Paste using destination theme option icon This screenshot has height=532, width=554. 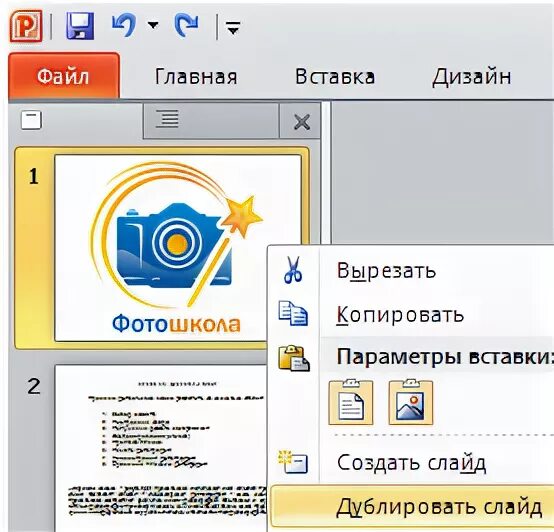pyautogui.click(x=350, y=402)
